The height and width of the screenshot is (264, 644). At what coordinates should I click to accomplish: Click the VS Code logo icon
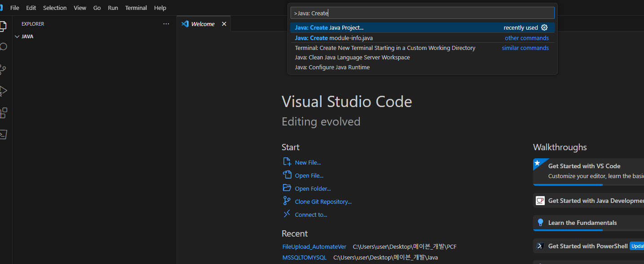[1, 8]
